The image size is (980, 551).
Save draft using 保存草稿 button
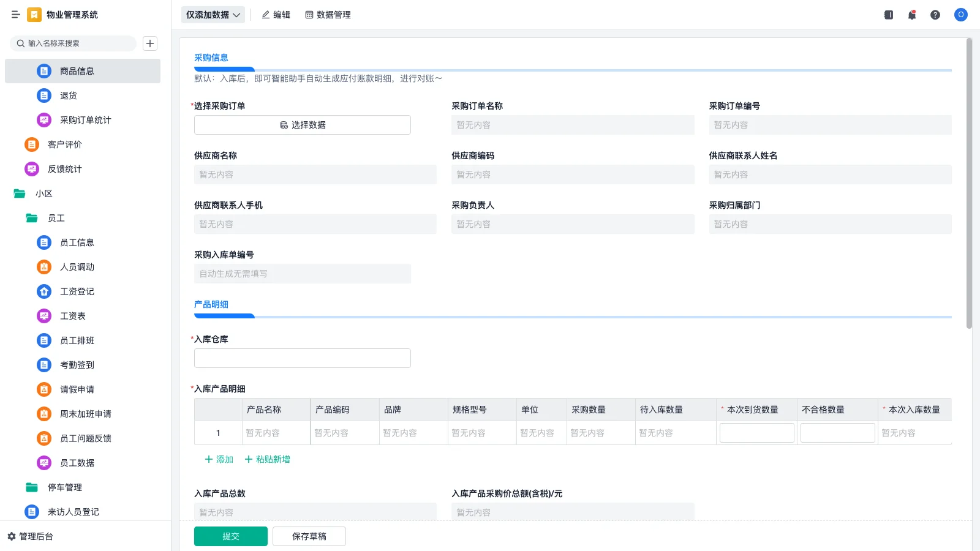pos(309,536)
